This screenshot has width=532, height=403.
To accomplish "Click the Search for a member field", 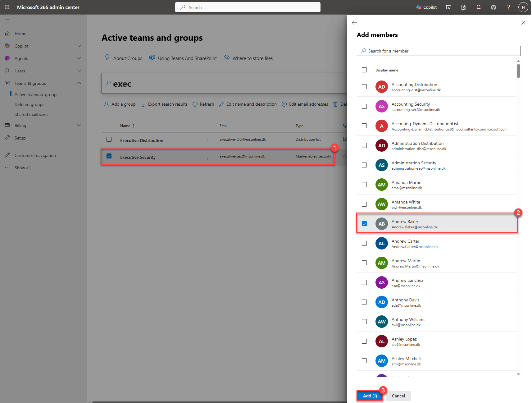I will click(x=439, y=51).
